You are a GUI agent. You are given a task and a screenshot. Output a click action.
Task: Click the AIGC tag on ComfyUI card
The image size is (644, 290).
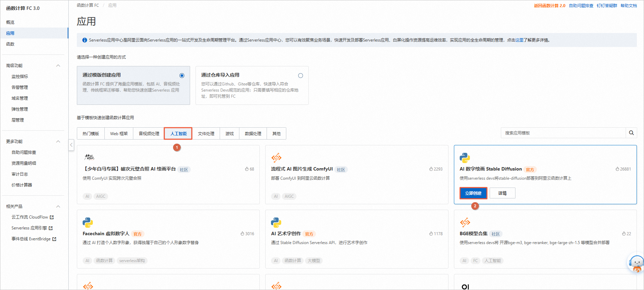point(289,196)
